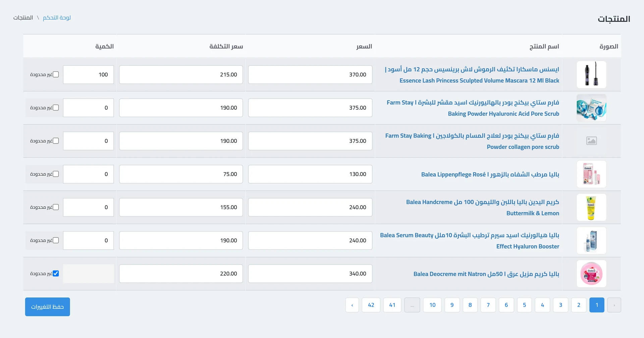Open Balea Serum Beauty Effect Hyaluron link
644x338 pixels.
tap(470, 241)
